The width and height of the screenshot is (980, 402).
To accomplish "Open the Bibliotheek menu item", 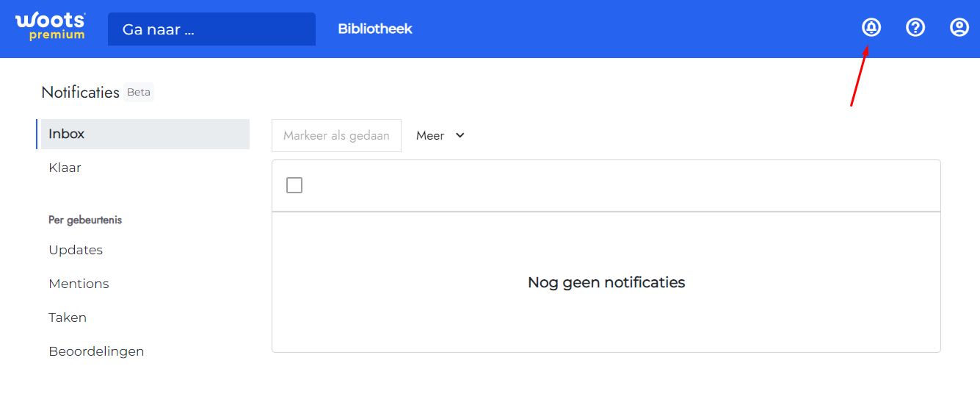I will coord(375,29).
